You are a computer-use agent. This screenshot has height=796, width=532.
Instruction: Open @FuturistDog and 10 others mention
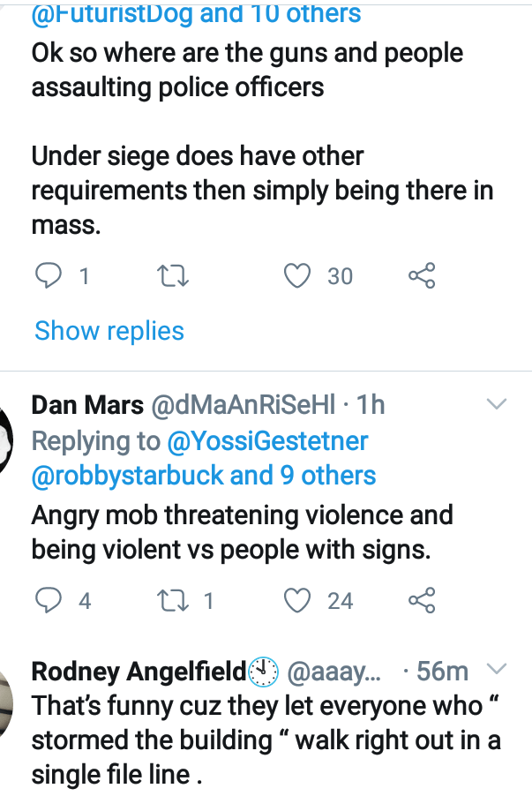pos(196,13)
